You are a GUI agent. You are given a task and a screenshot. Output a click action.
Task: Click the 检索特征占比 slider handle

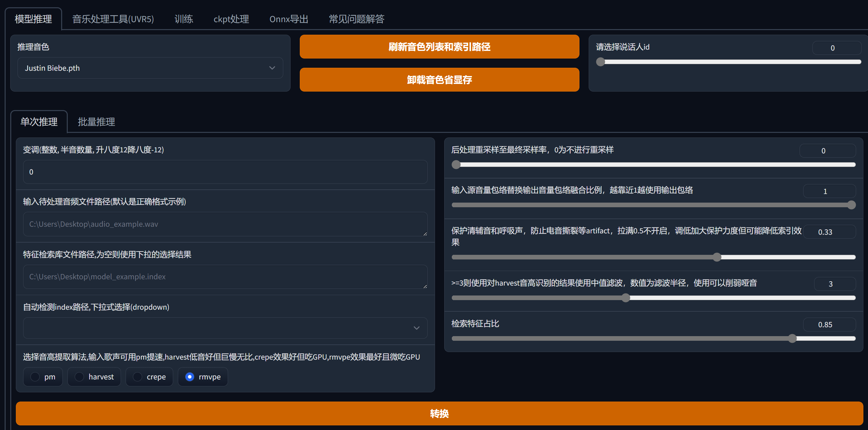click(793, 338)
